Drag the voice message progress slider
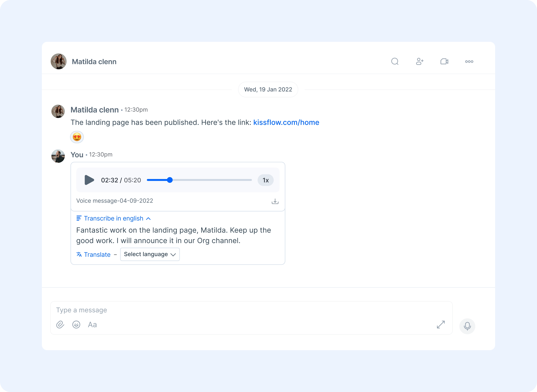The image size is (537, 392). tap(170, 180)
